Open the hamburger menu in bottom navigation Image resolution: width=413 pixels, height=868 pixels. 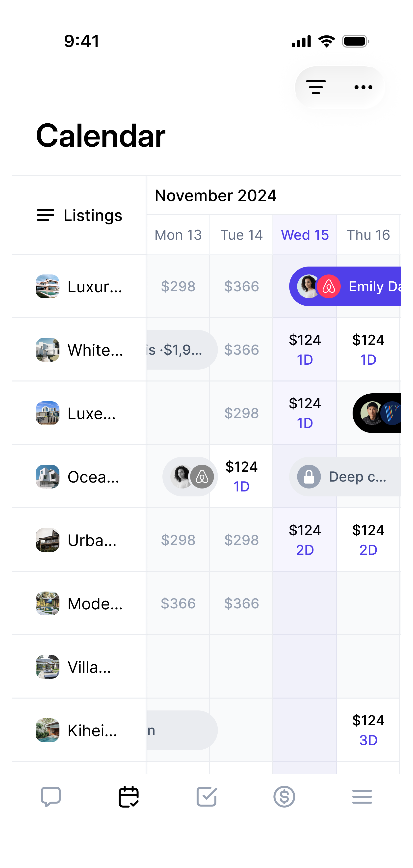tap(362, 797)
